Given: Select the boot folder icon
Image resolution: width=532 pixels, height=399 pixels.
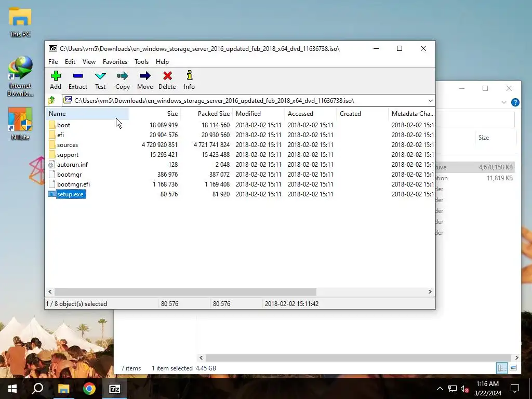Looking at the screenshot, I should click(x=52, y=125).
